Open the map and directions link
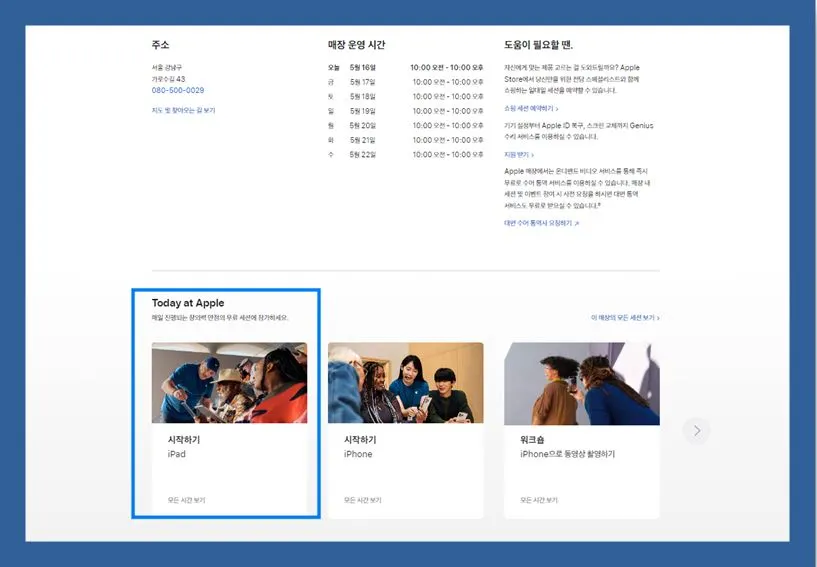Image resolution: width=817 pixels, height=567 pixels. [x=183, y=110]
